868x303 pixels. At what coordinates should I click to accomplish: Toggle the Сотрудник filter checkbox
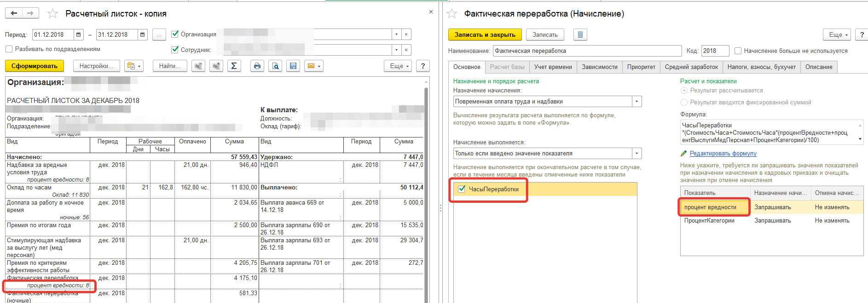pyautogui.click(x=175, y=49)
